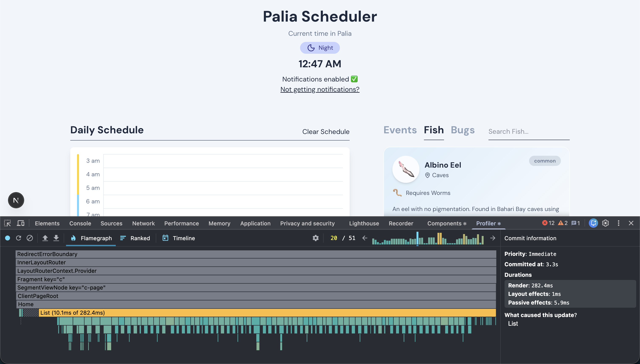Viewport: 640px width, 364px height.
Task: Clear all profiling data
Action: click(x=30, y=238)
